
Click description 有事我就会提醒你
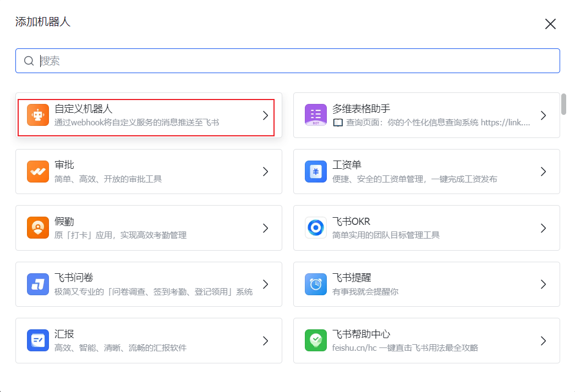click(365, 291)
